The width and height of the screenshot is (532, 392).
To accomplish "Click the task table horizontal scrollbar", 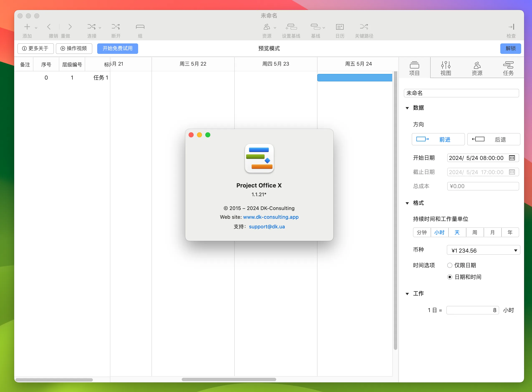I will [54, 380].
